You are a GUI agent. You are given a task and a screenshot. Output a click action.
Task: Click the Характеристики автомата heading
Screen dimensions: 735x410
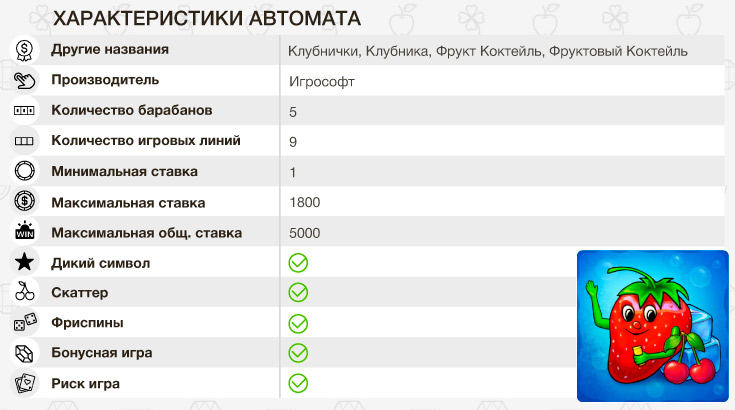pos(206,19)
